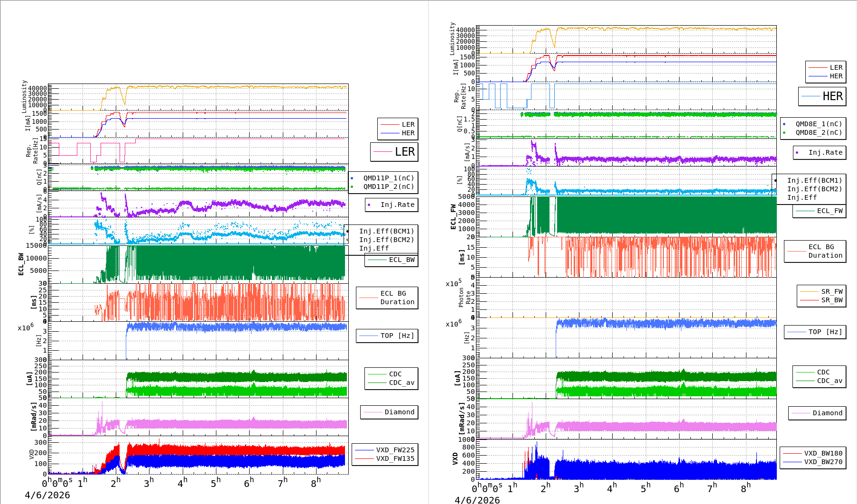Click the 4/6/2026 date label under left plot
This screenshot has width=857, height=504.
(x=47, y=495)
